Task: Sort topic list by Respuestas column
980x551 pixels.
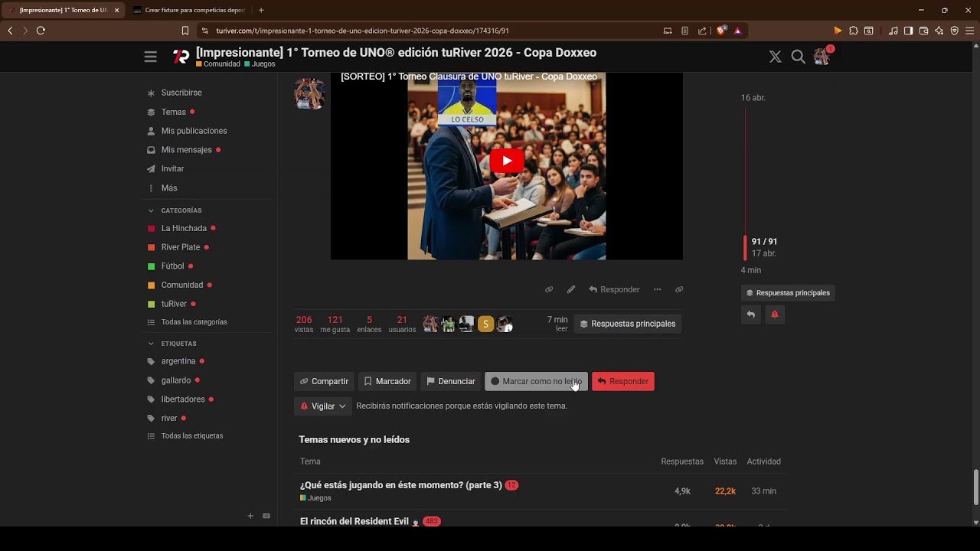Action: click(x=681, y=461)
